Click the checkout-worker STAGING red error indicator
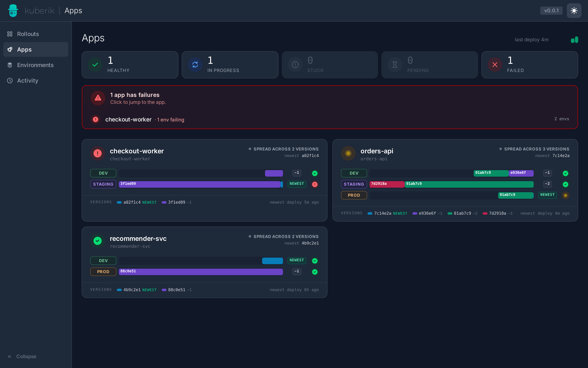The image size is (588, 368). point(315,184)
